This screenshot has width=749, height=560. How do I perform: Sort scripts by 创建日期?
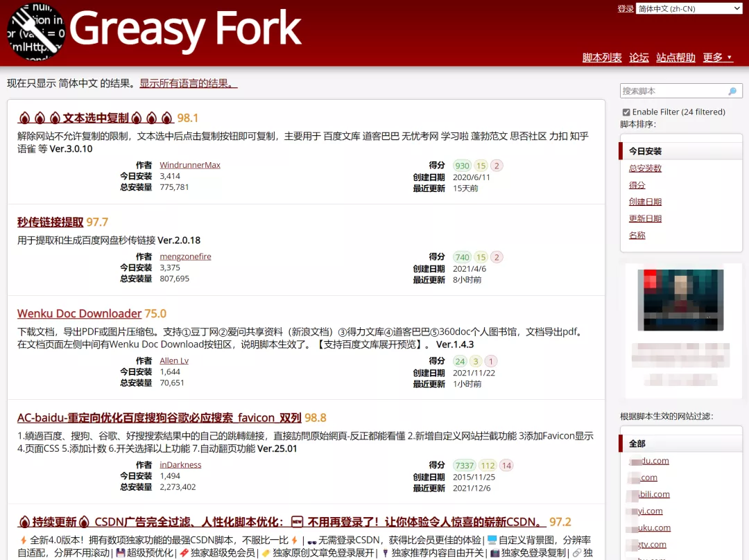point(646,202)
